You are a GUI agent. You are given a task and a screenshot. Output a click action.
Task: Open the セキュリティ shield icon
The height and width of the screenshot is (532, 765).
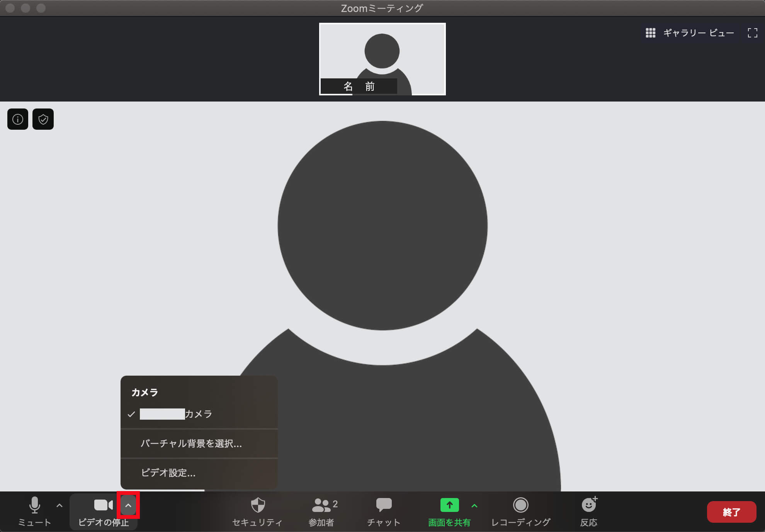pyautogui.click(x=258, y=505)
